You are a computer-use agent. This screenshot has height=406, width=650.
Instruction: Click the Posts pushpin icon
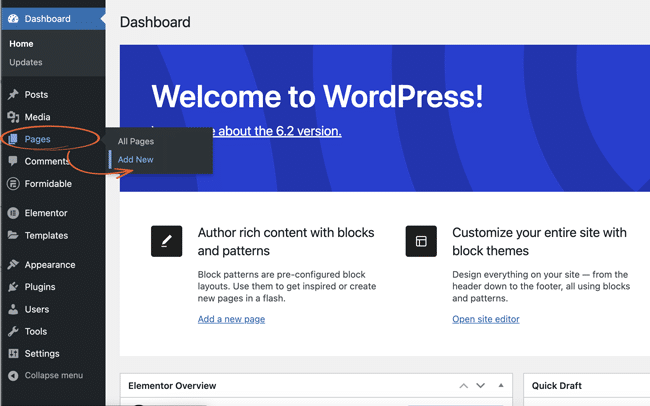(x=13, y=95)
